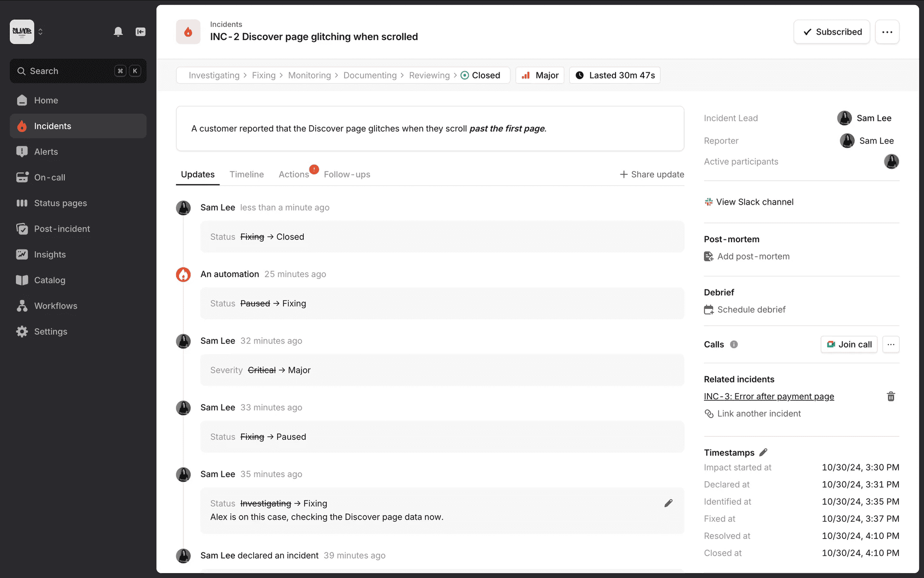Delete related incident INC-3 with trash icon
This screenshot has height=578, width=924.
click(891, 396)
